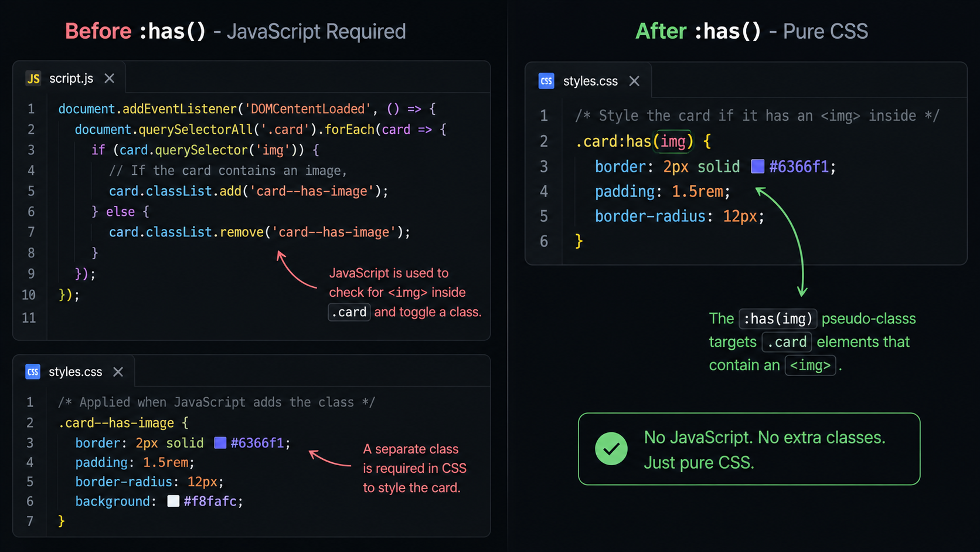Click classList.remove on line 7 of script.js
Image resolution: width=980 pixels, height=552 pixels.
(x=205, y=232)
